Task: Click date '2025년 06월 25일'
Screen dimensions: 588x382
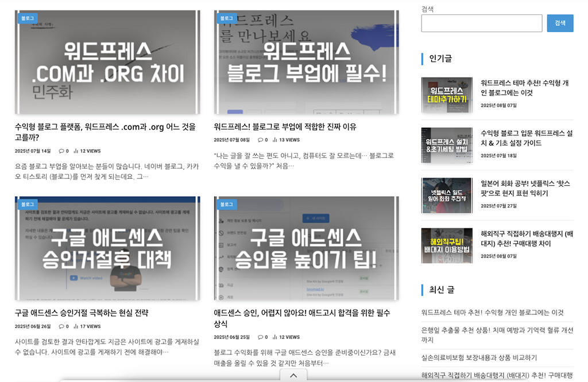Action: point(232,337)
